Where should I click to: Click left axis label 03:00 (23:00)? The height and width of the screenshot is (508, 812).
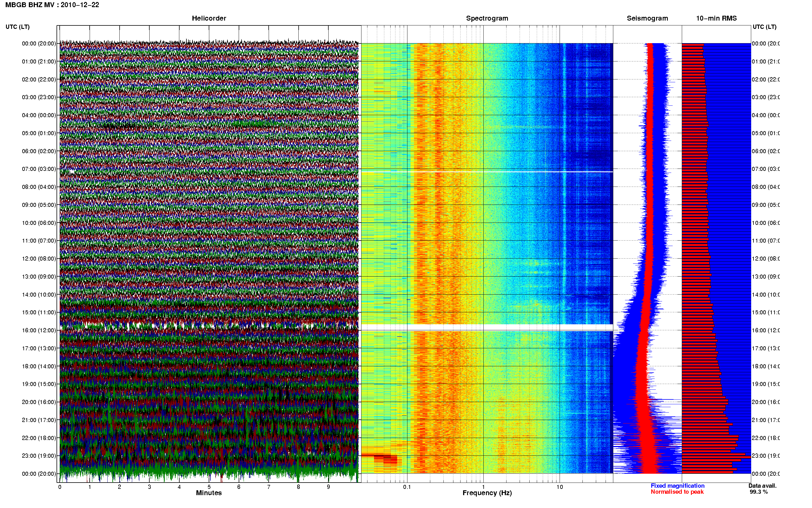point(39,97)
